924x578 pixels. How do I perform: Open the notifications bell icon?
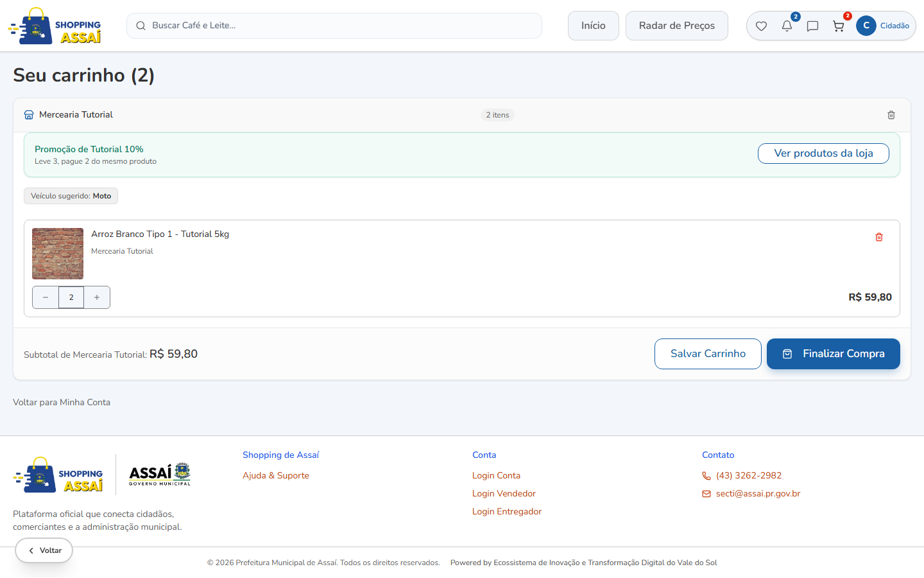coord(787,26)
